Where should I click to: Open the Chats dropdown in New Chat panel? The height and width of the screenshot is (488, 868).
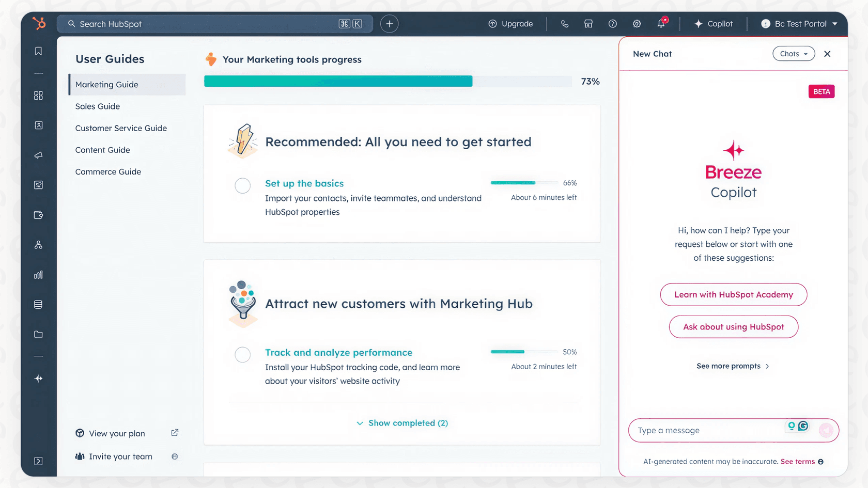pos(793,54)
